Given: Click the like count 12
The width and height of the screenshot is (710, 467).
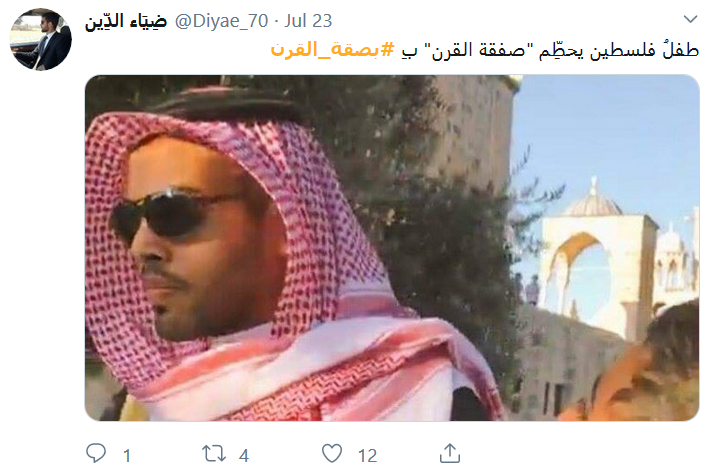Looking at the screenshot, I should pyautogui.click(x=367, y=455).
